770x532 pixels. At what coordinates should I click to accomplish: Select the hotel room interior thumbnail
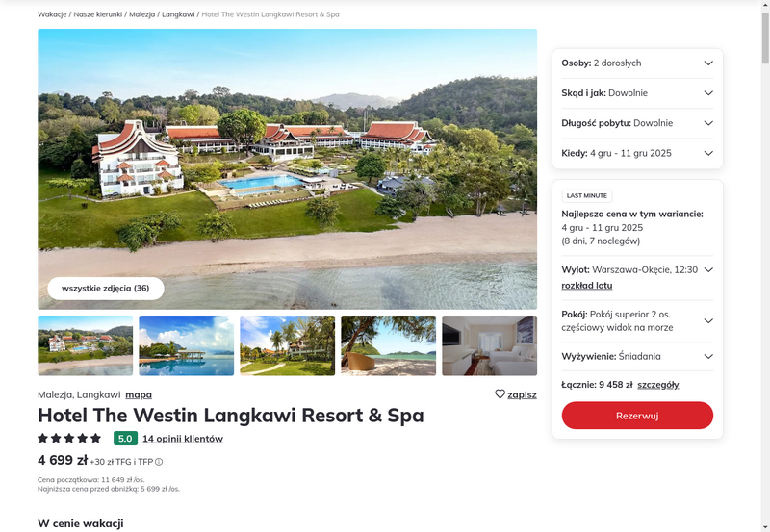tap(490, 345)
